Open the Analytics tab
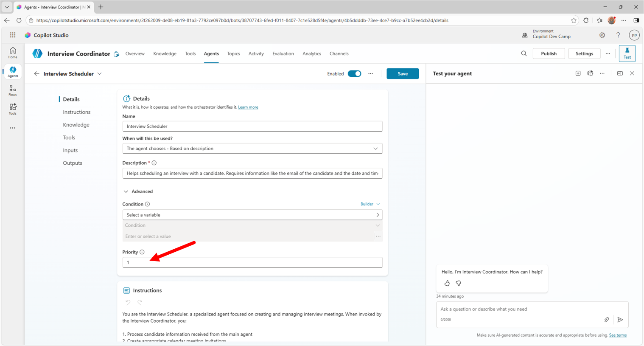 [x=312, y=53]
